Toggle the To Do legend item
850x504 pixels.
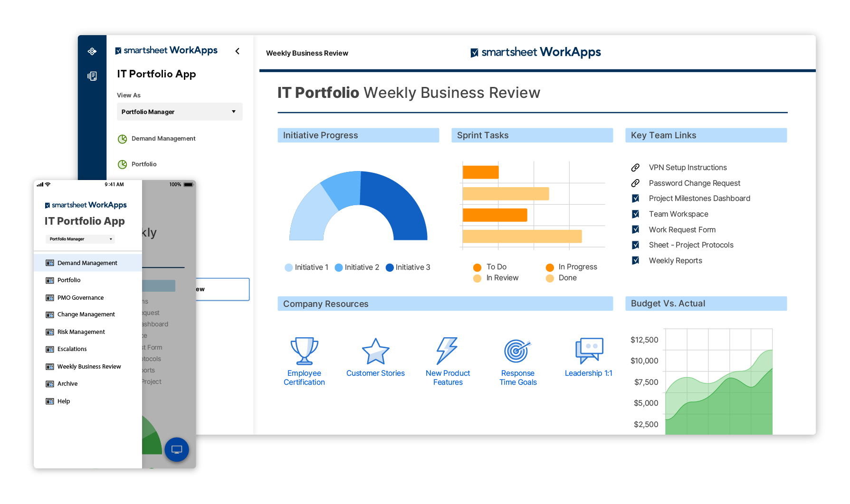(x=490, y=267)
